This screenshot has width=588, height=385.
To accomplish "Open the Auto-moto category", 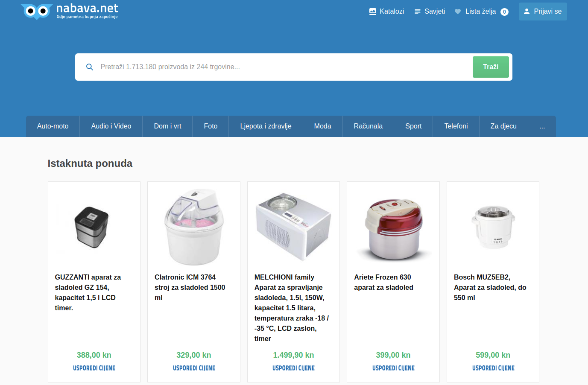I will [x=53, y=126].
